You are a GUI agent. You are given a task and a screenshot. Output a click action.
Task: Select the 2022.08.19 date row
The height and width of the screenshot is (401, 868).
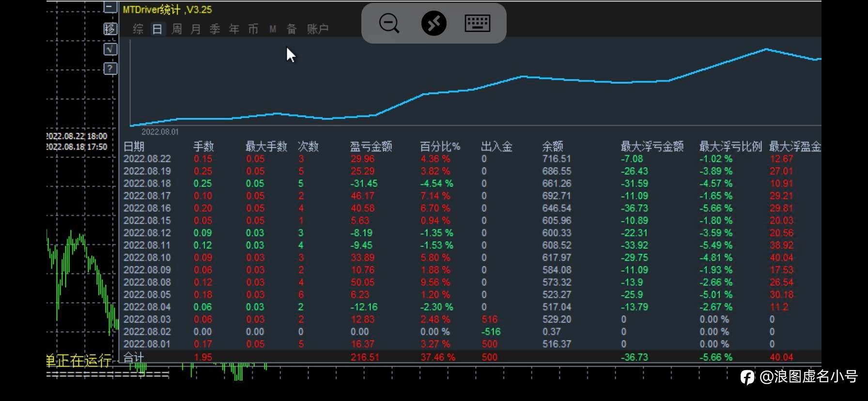147,171
